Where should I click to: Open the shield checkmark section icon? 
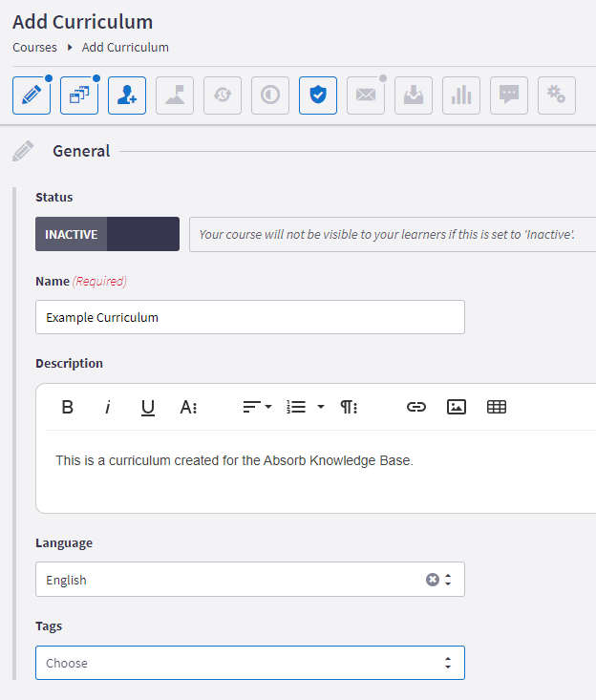[x=318, y=95]
